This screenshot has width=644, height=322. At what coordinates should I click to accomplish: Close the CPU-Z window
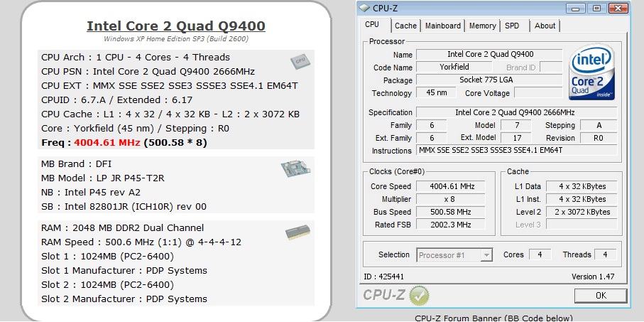618,8
